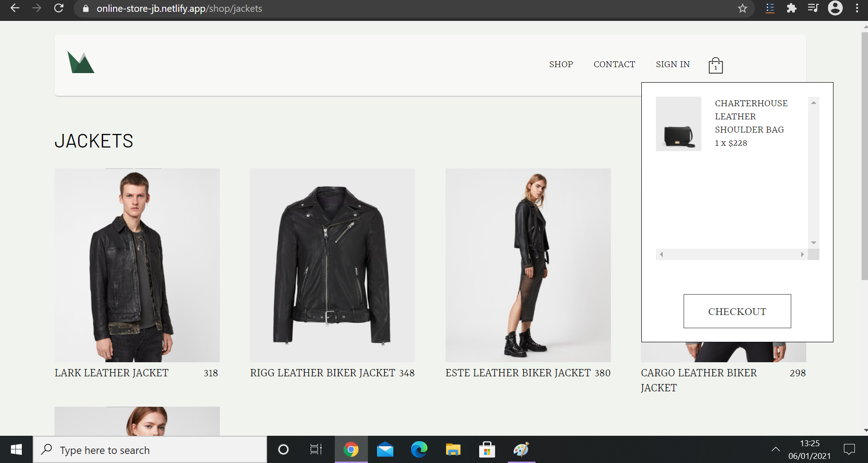Open File Explorer from taskbar
This screenshot has width=868, height=463.
(453, 449)
